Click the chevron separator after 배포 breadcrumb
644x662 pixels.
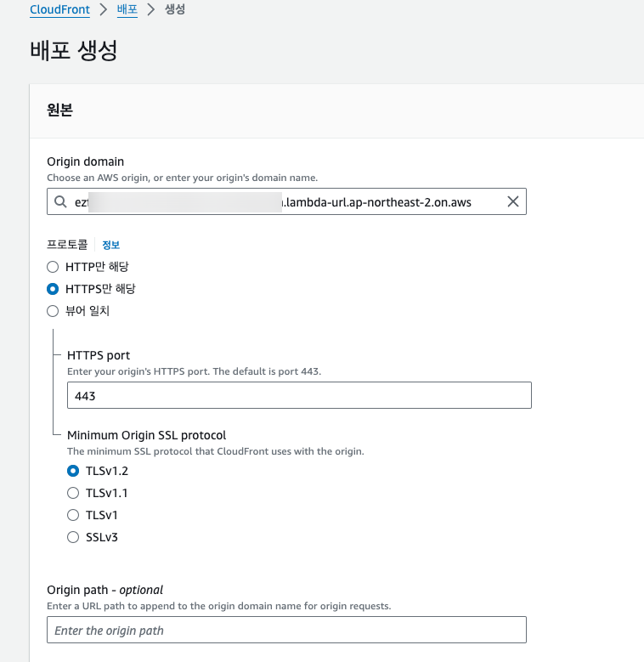151,10
